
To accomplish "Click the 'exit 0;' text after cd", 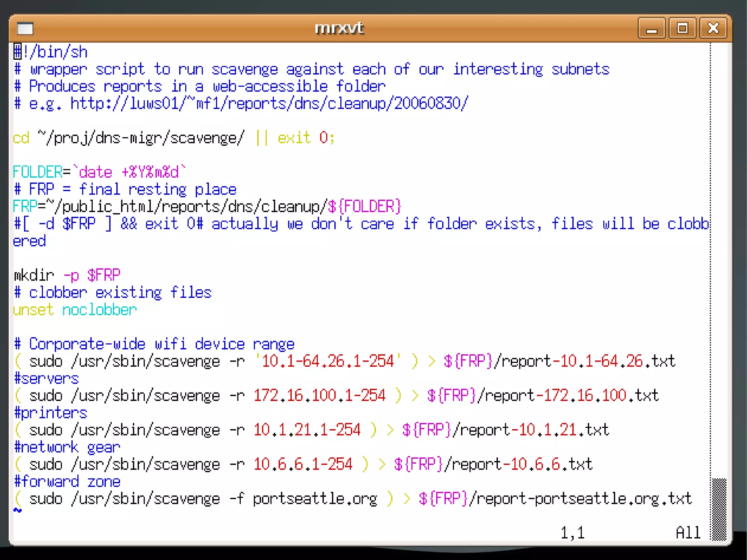I will (x=306, y=138).
